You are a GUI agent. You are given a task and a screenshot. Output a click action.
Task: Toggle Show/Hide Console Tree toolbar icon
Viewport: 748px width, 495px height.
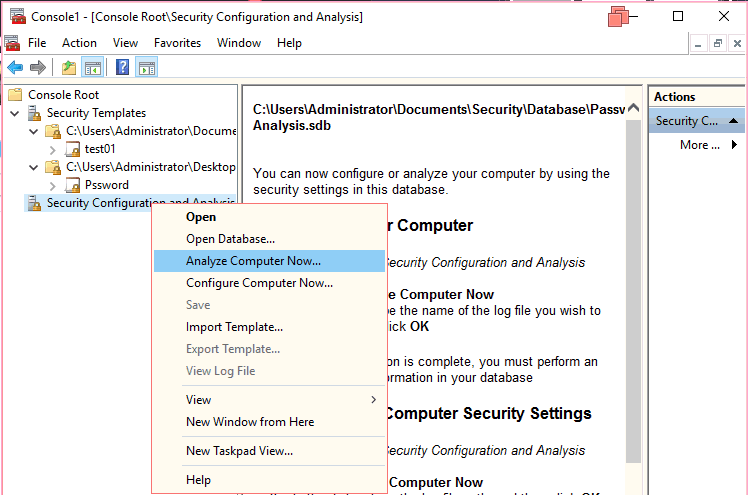[92, 68]
